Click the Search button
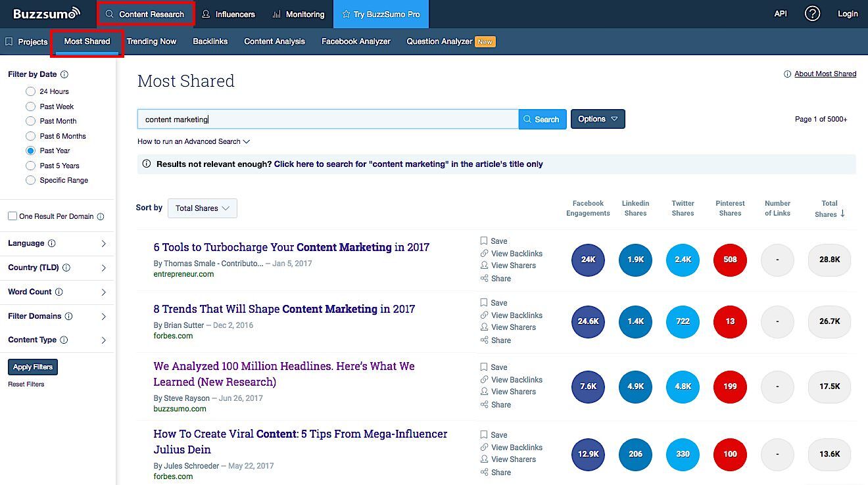868x485 pixels. 542,119
